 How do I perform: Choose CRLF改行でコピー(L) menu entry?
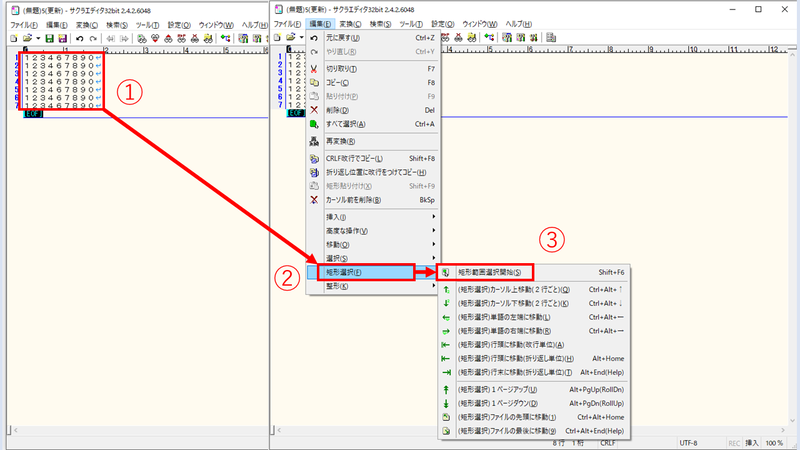(x=372, y=159)
